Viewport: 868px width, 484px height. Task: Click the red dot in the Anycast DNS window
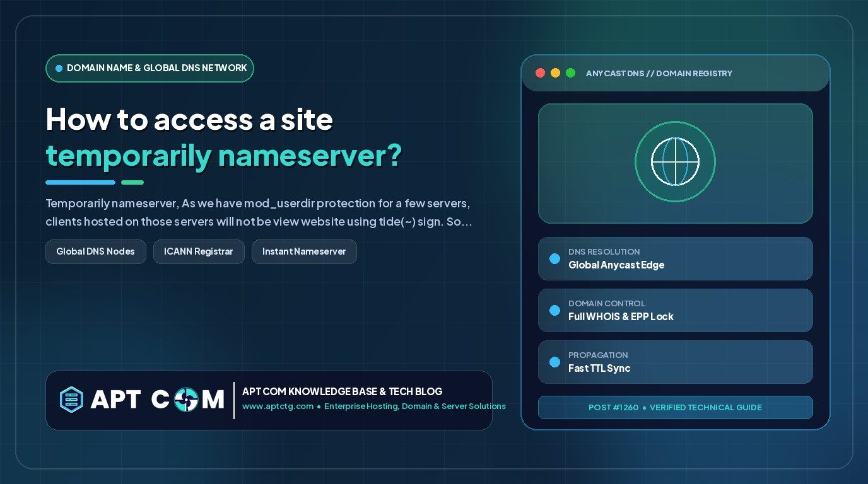click(x=540, y=73)
